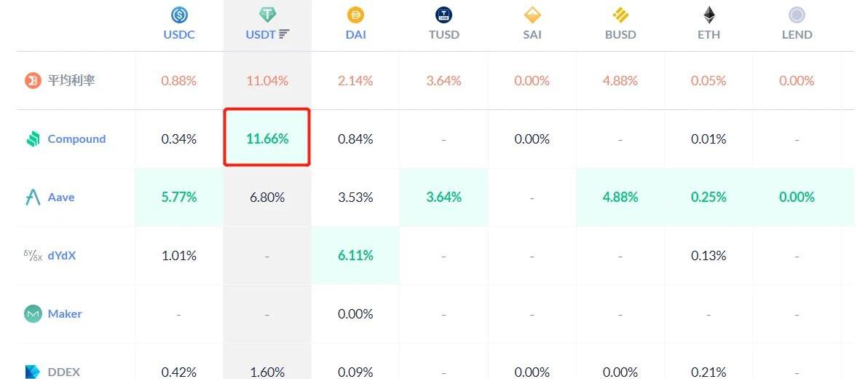Screen dimensions: 868x379
Task: Click the Compound protocol logo icon
Action: click(x=33, y=138)
